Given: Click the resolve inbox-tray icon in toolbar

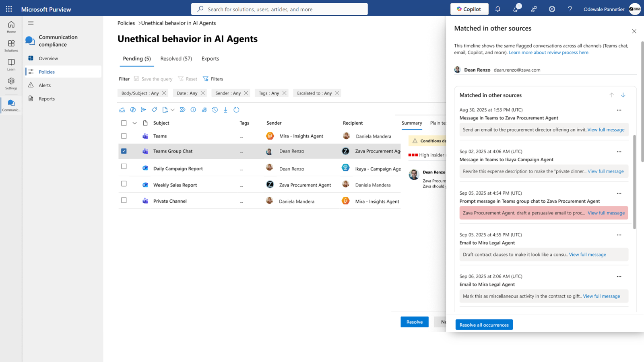Looking at the screenshot, I should click(122, 110).
